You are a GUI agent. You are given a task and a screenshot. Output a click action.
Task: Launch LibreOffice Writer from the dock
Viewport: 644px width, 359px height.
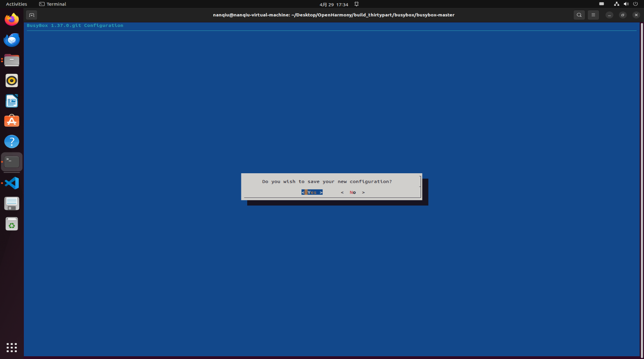[x=12, y=101]
